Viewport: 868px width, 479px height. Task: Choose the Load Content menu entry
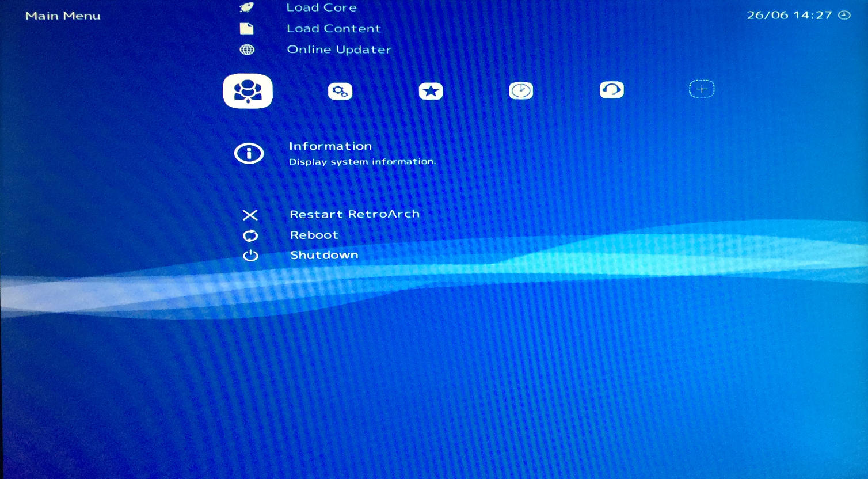334,29
